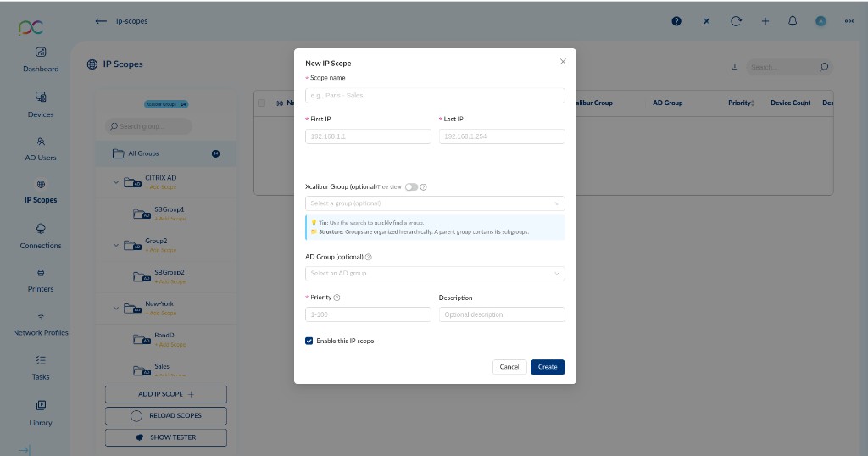Image resolution: width=868 pixels, height=456 pixels.
Task: Click the SHOW TESTER button
Action: tap(166, 437)
